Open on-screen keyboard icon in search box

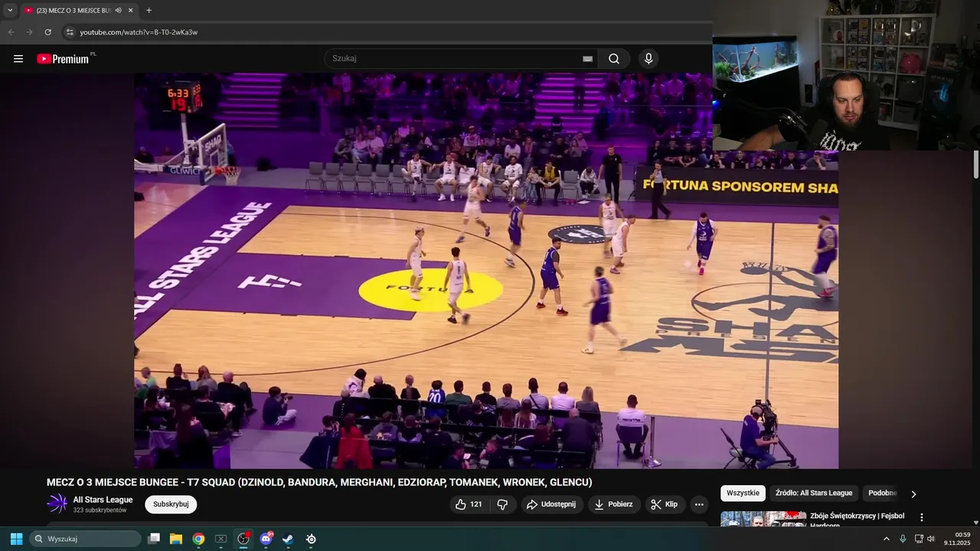[587, 59]
